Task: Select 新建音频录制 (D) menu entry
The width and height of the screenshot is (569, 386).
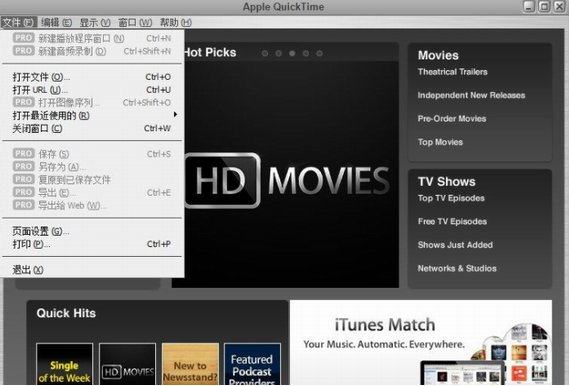Action: tap(92, 51)
